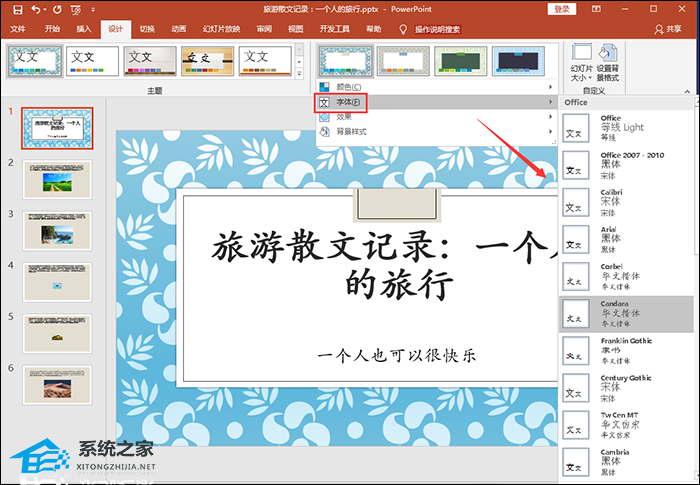
Task: Select slide 2 thumbnail with green field
Action: [x=57, y=180]
